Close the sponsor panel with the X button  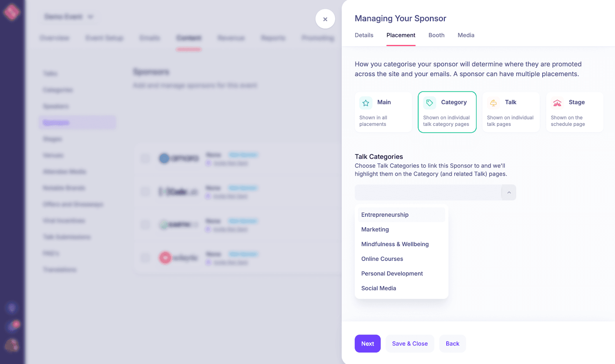click(x=325, y=19)
